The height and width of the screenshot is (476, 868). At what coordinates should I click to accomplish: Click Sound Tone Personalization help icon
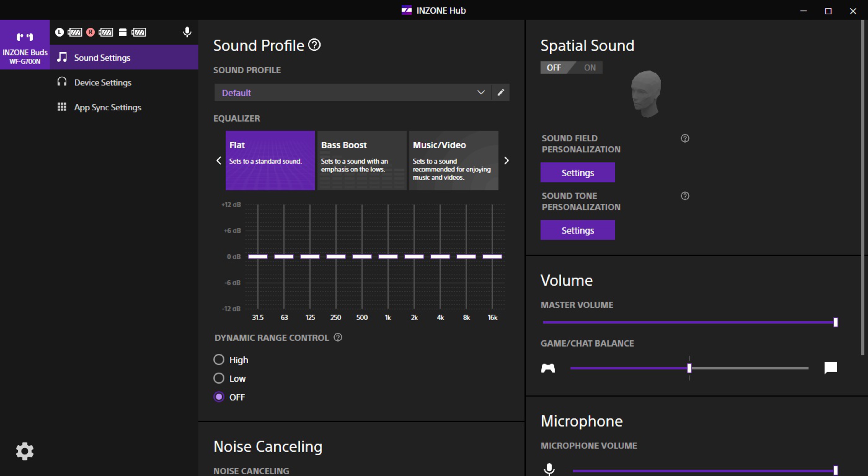click(x=685, y=196)
